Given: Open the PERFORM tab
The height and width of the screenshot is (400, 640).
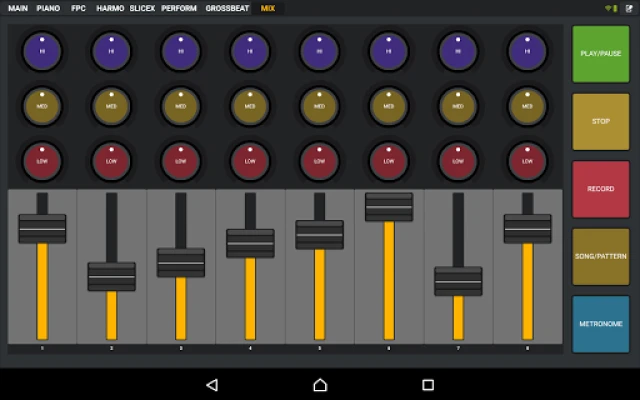Looking at the screenshot, I should pyautogui.click(x=179, y=8).
